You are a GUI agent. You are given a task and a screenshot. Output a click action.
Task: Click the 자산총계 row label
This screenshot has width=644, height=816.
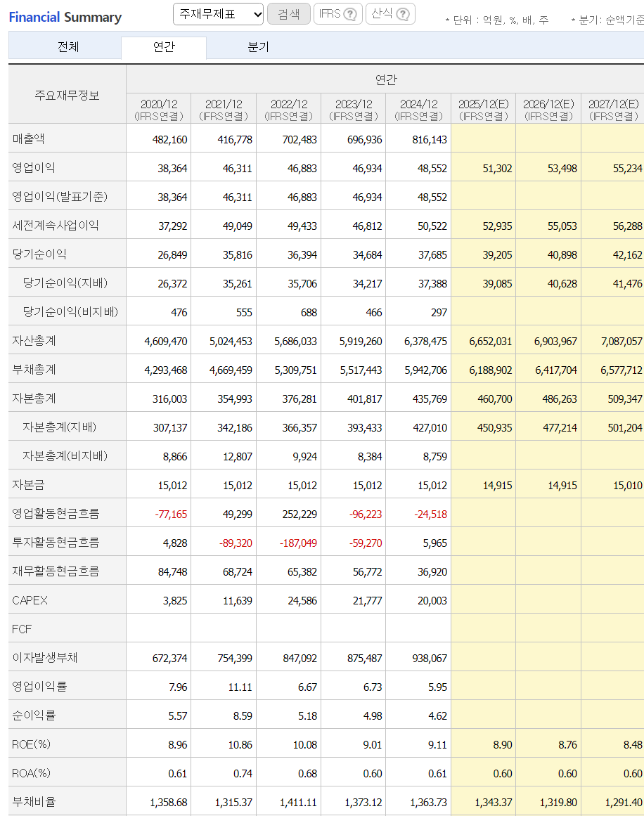coord(34,340)
